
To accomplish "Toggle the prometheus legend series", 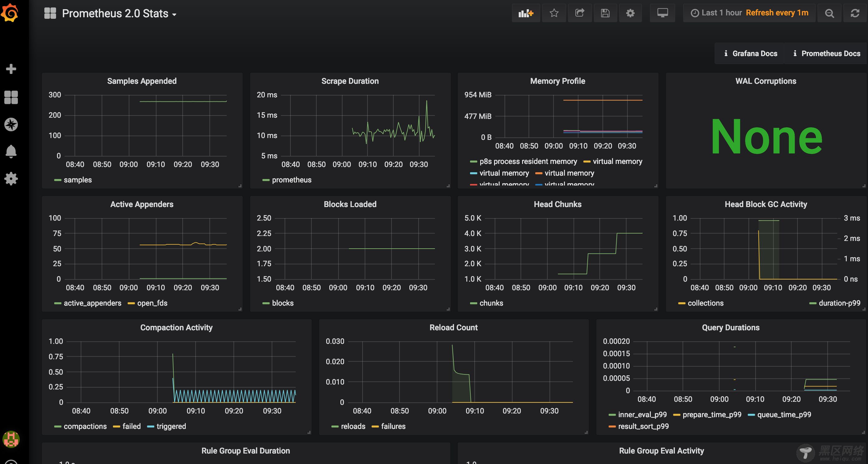I will pos(292,180).
